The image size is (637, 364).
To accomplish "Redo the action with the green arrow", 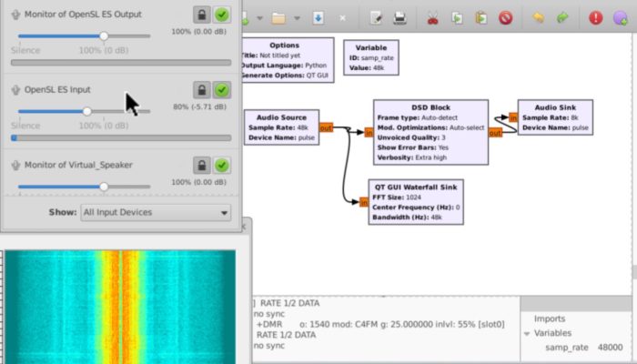I will [562, 17].
